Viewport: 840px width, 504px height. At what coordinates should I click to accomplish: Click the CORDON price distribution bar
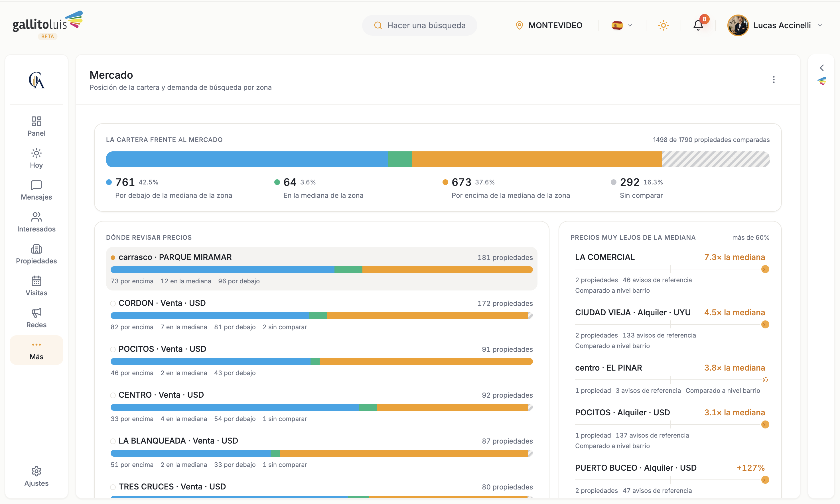pyautogui.click(x=321, y=316)
